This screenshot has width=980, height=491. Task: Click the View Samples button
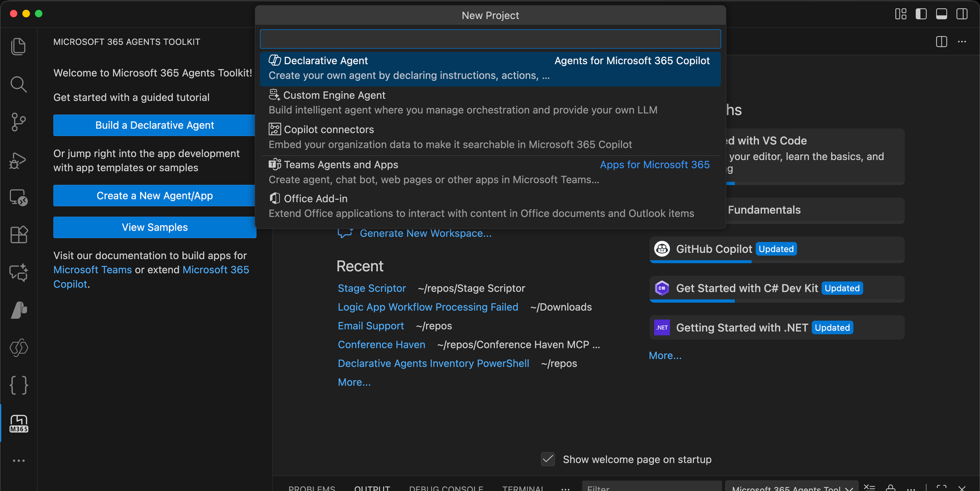154,227
